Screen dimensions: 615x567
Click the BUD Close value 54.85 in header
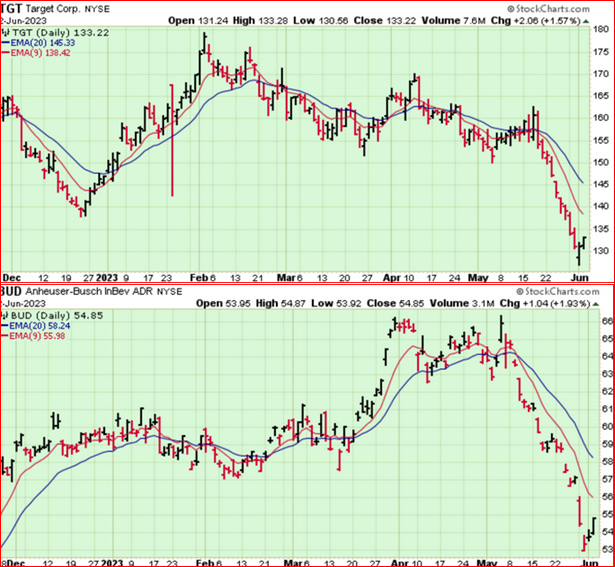point(412,303)
